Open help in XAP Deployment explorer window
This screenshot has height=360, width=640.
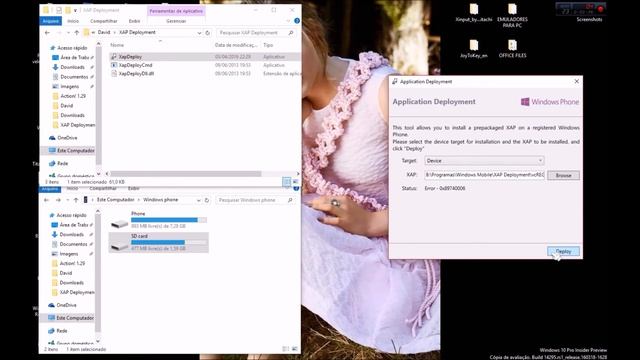tap(297, 21)
